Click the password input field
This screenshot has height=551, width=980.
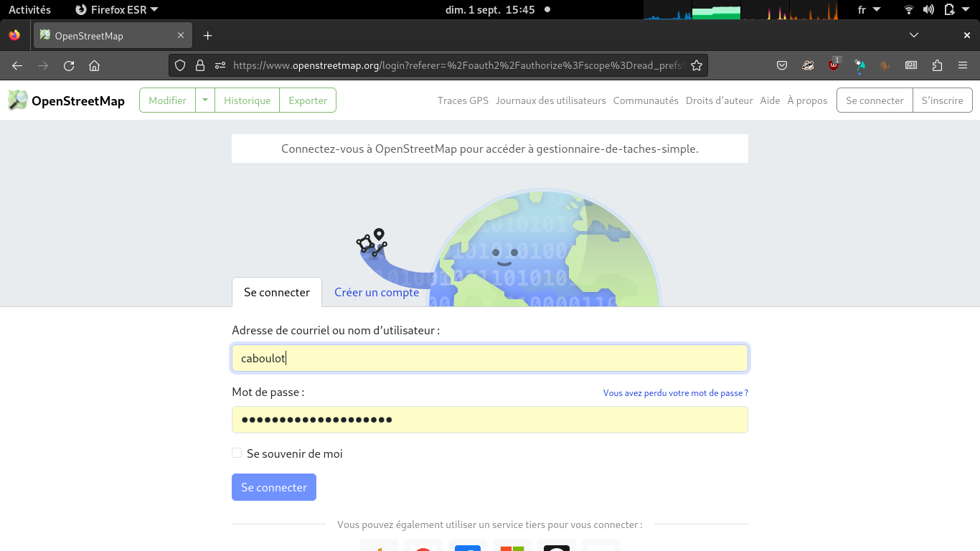coord(489,420)
